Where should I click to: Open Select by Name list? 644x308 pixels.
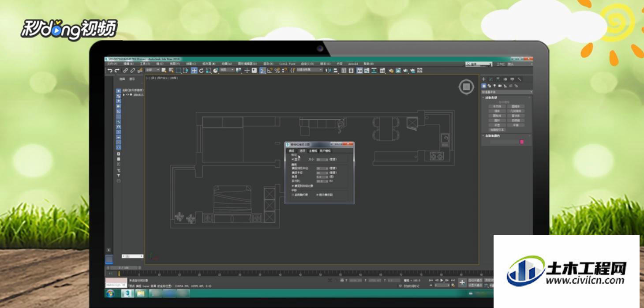[171, 70]
